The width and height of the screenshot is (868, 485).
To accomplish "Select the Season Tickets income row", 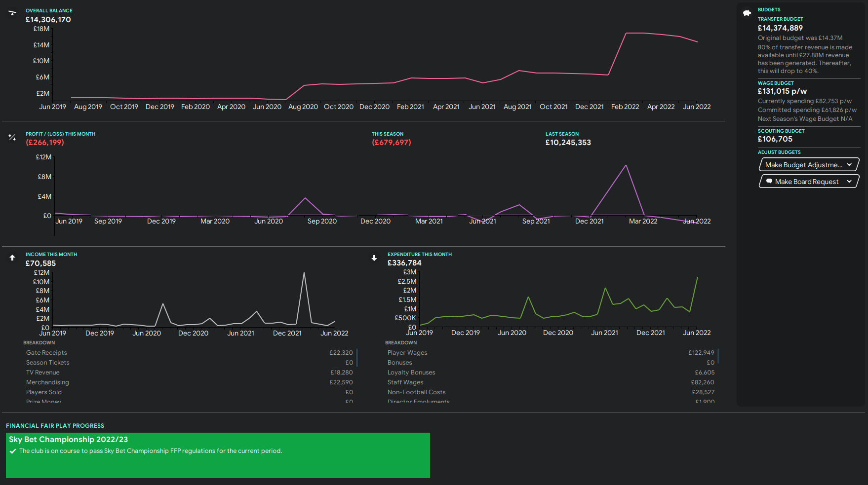I will point(190,363).
